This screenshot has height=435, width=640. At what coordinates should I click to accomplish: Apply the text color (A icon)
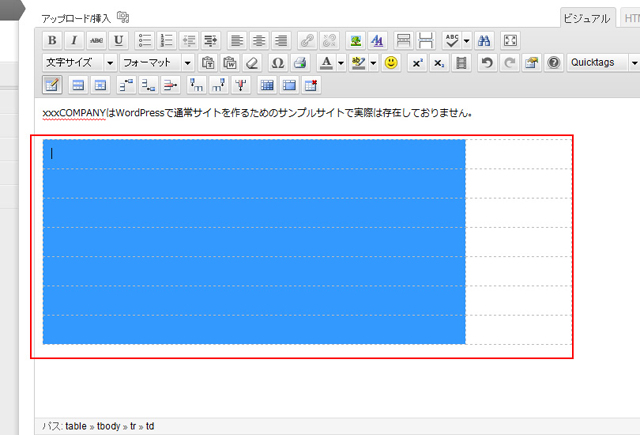[x=326, y=63]
